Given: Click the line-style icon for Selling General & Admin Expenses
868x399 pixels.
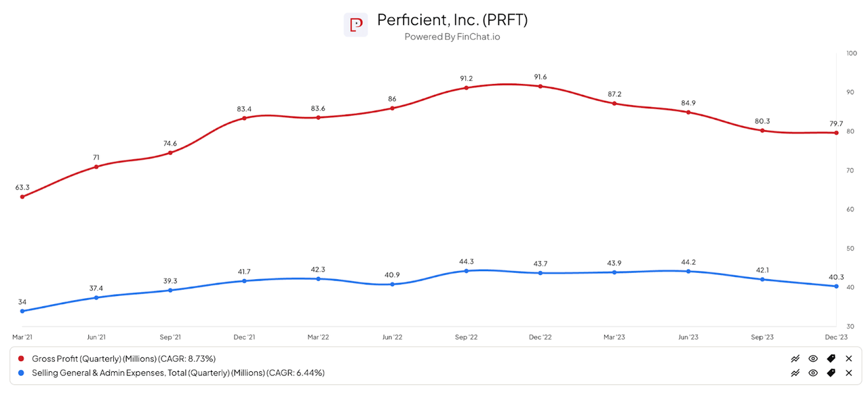Looking at the screenshot, I should click(795, 373).
